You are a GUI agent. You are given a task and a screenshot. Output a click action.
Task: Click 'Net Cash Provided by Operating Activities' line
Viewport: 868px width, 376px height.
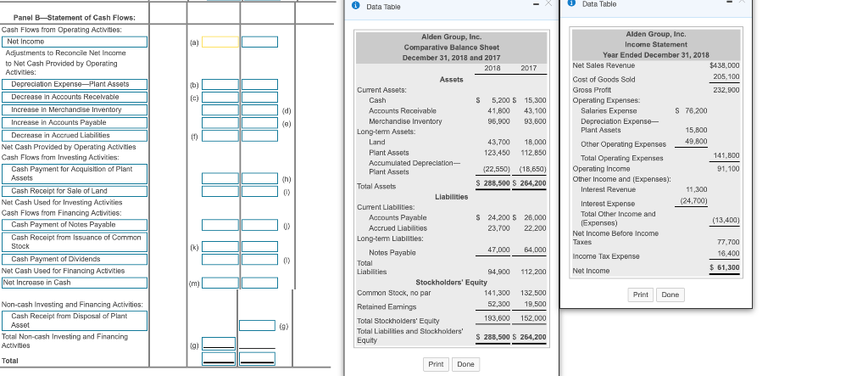tap(69, 147)
